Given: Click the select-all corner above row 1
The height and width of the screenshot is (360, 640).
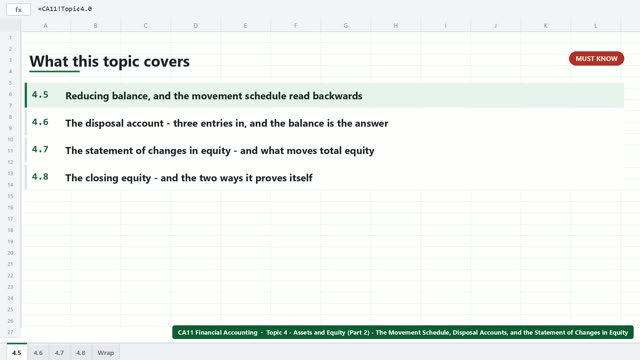Looking at the screenshot, I should click(x=10, y=25).
